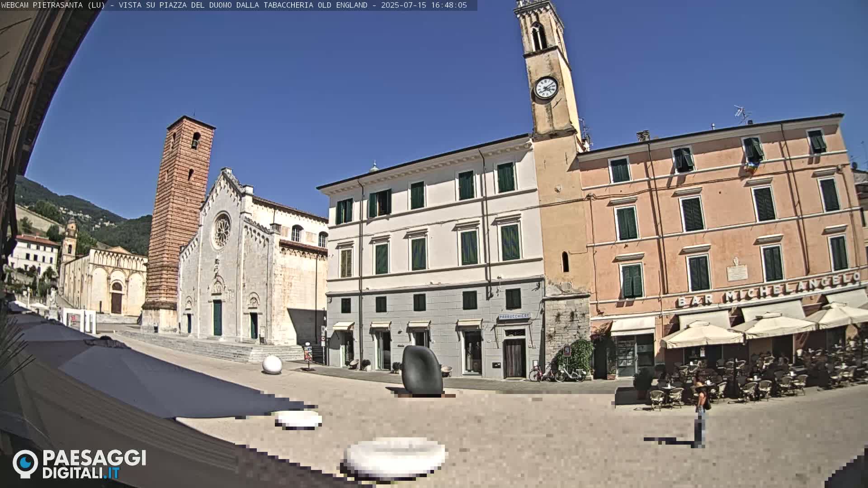868x488 pixels.
Task: Click the BAR MICHELANGELO sign
Action: click(769, 289)
